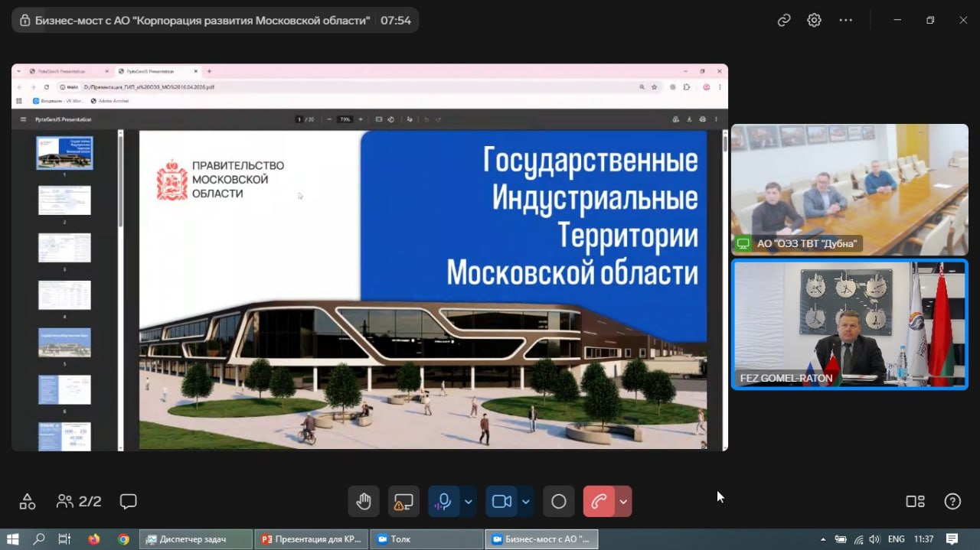
Task: Copy the meeting invitation link
Action: pyautogui.click(x=784, y=21)
